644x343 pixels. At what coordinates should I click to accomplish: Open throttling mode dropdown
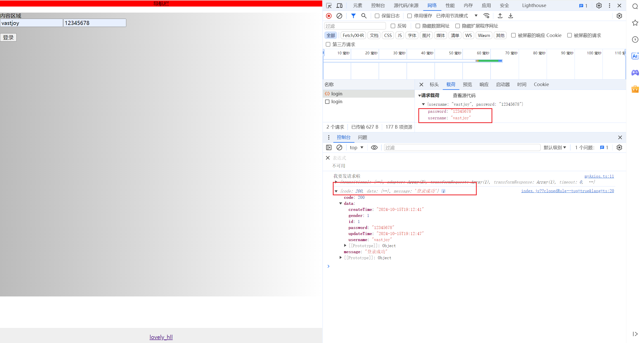(457, 16)
